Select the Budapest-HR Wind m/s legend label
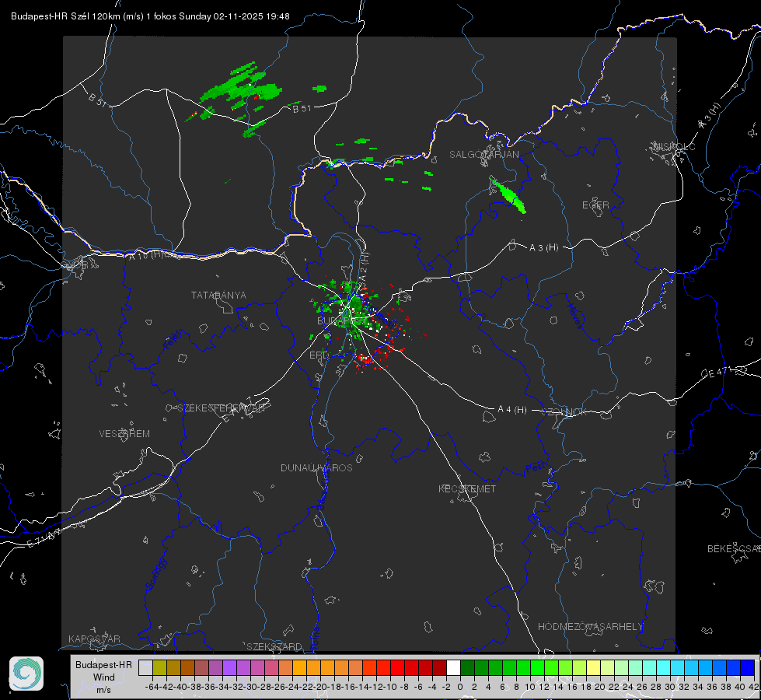This screenshot has width=761, height=700. click(104, 677)
